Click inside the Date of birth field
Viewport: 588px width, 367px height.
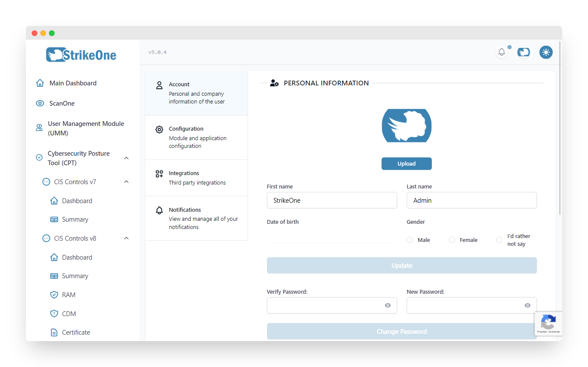[332, 235]
